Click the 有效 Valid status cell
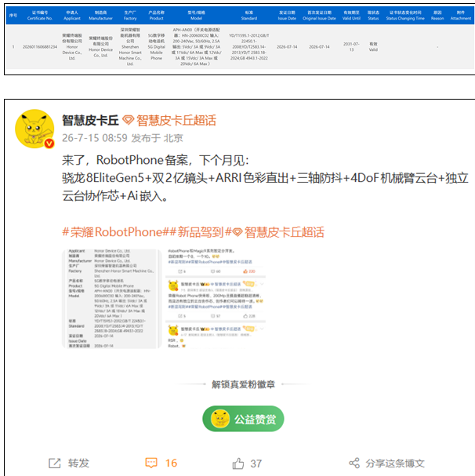The width and height of the screenshot is (475, 476). pyautogui.click(x=373, y=47)
